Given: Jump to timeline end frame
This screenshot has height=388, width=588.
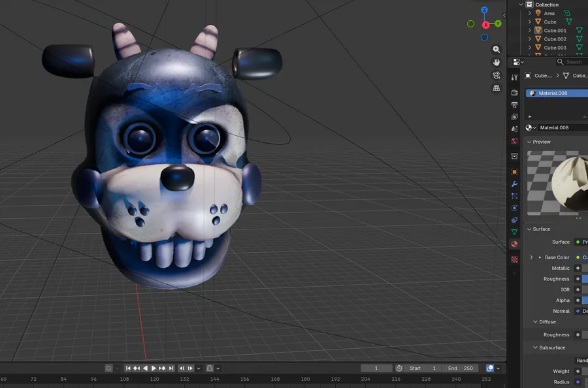Looking at the screenshot, I should click(x=171, y=368).
